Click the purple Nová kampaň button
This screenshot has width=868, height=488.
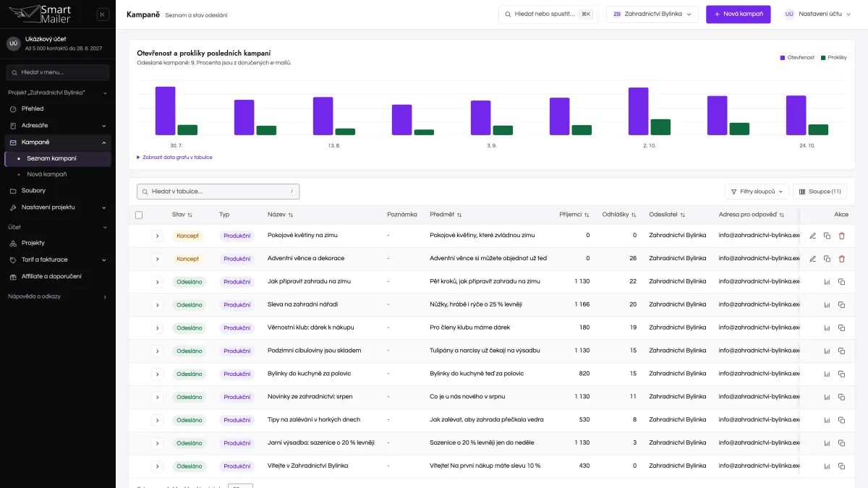coord(739,14)
